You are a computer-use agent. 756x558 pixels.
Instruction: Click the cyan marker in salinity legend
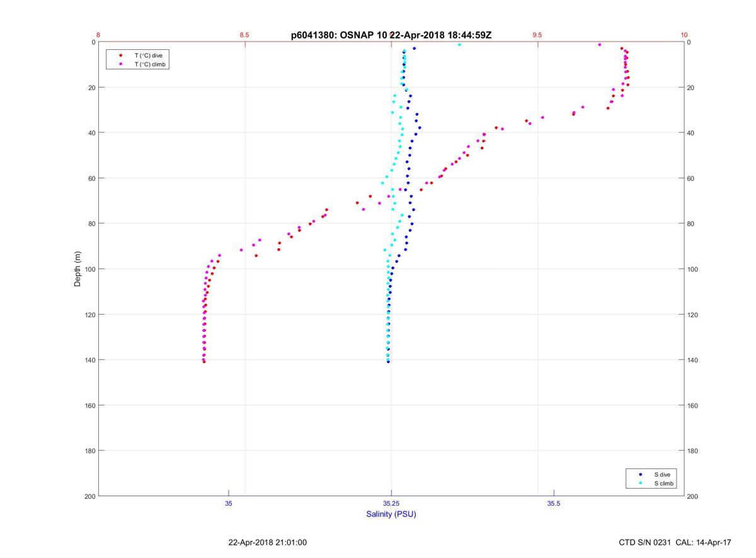tap(641, 483)
